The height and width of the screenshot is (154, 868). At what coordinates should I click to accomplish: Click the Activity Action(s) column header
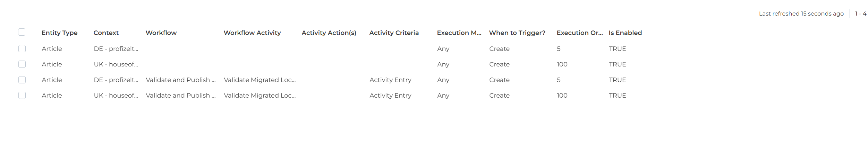coord(329,33)
